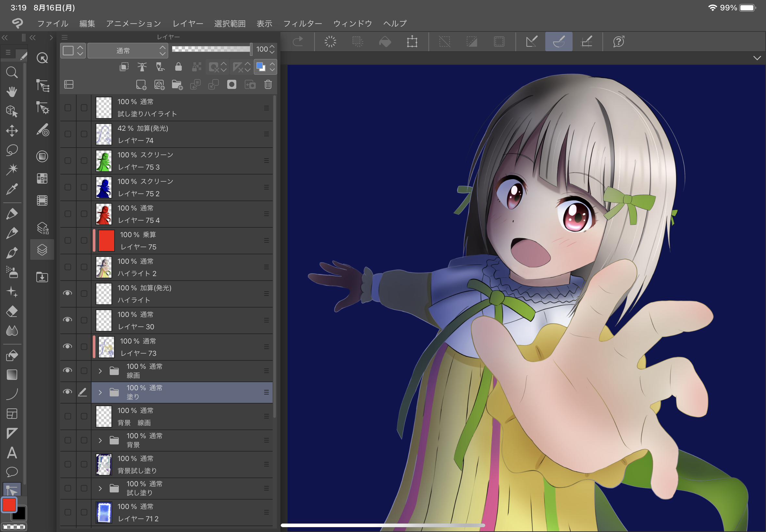This screenshot has height=532, width=766.
Task: Select the Lasso selection tool
Action: click(x=12, y=150)
